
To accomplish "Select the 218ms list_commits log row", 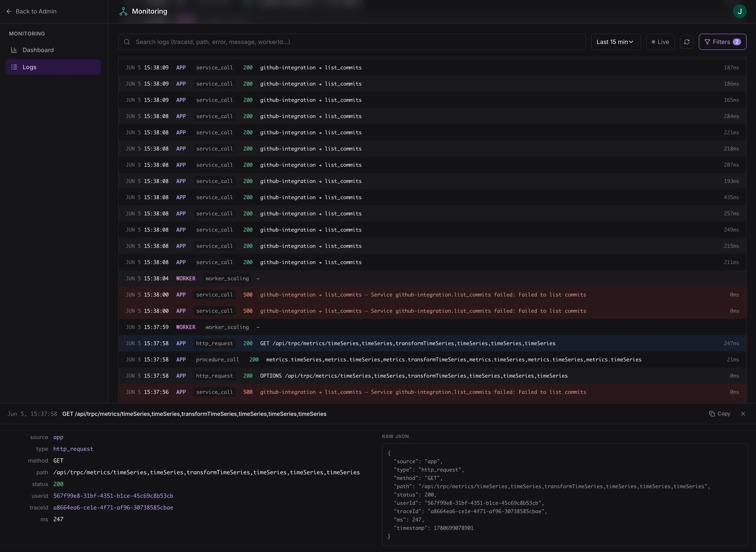I will click(x=432, y=149).
